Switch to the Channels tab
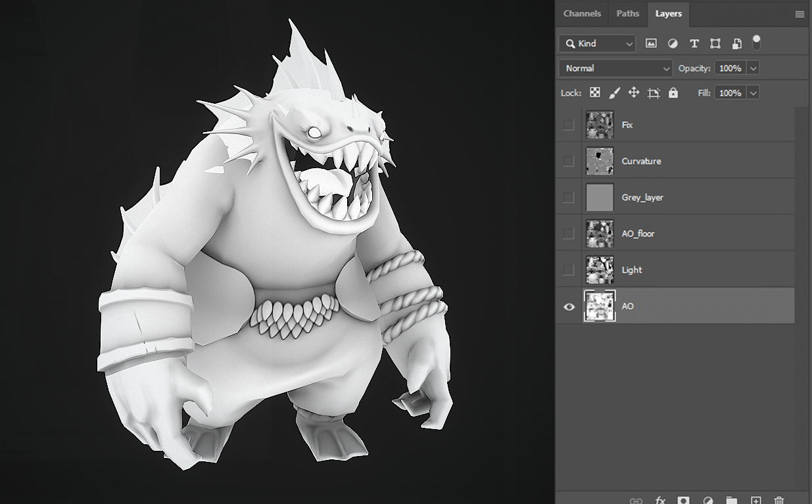The width and height of the screenshot is (812, 504). coord(582,13)
